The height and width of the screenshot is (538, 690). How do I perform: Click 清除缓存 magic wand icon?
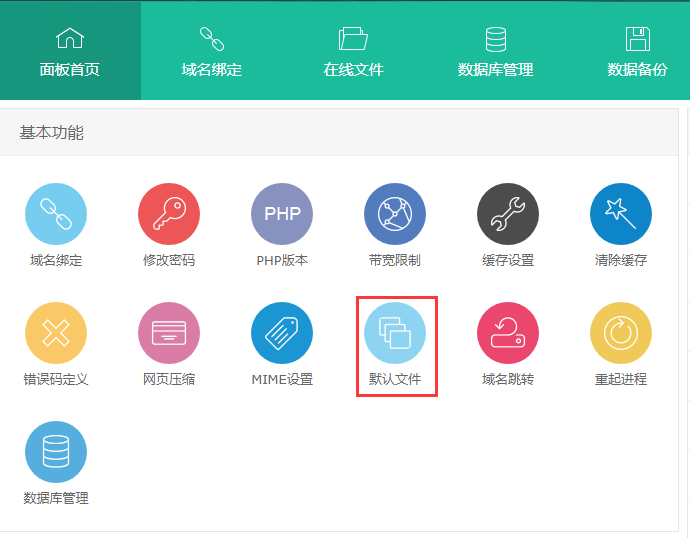click(621, 214)
